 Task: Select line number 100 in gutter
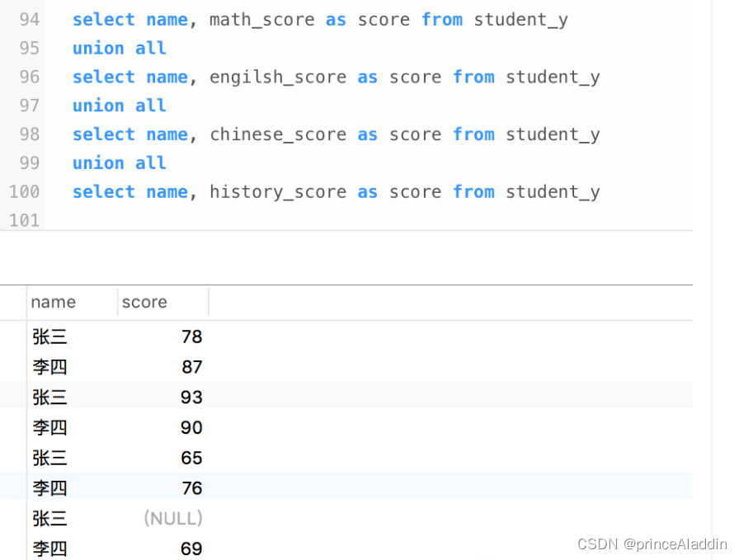[24, 192]
